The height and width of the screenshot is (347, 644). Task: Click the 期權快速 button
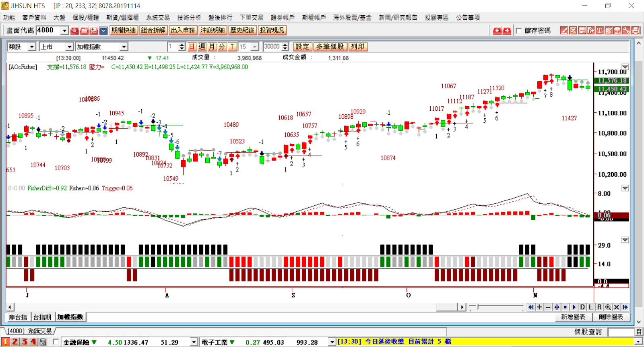pyautogui.click(x=124, y=30)
